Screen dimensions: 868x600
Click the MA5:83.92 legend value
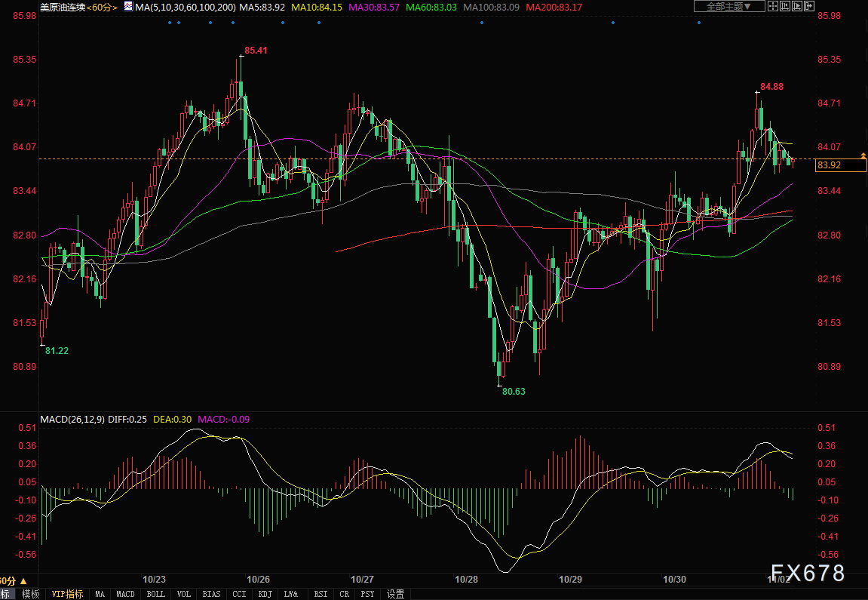tap(263, 8)
